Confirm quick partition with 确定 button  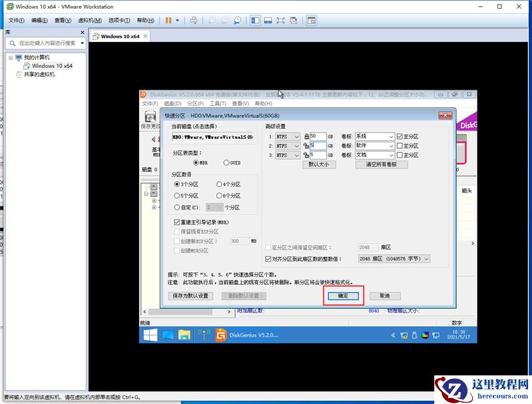pyautogui.click(x=343, y=296)
